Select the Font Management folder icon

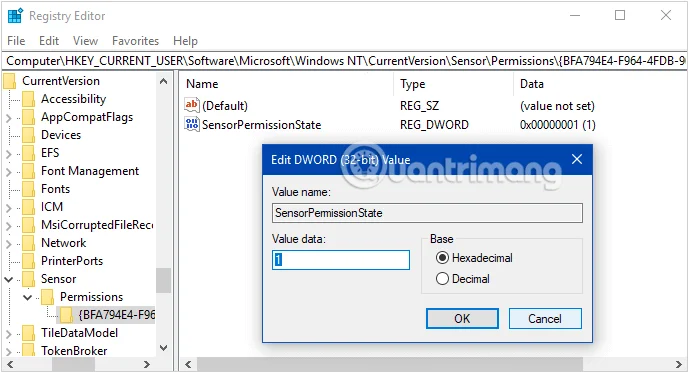29,171
